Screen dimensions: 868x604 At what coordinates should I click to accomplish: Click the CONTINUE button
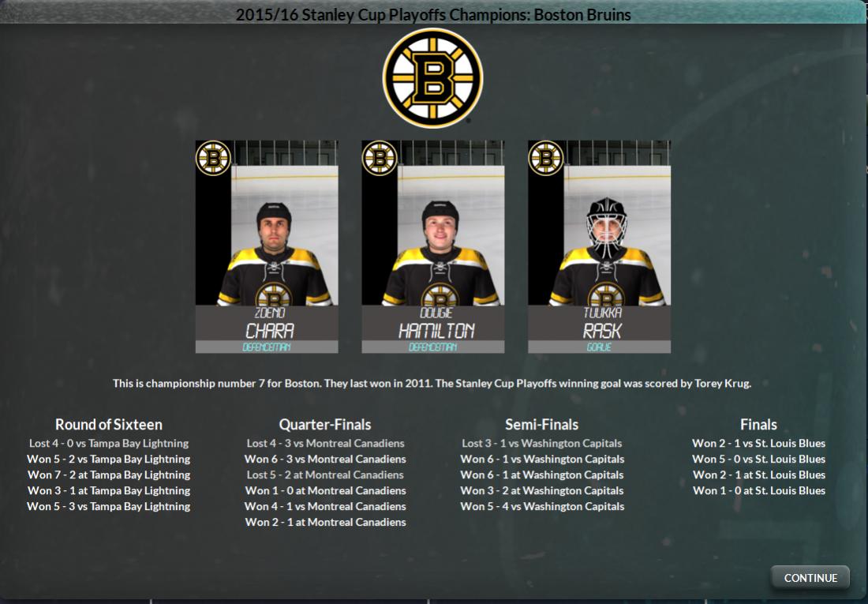(810, 578)
